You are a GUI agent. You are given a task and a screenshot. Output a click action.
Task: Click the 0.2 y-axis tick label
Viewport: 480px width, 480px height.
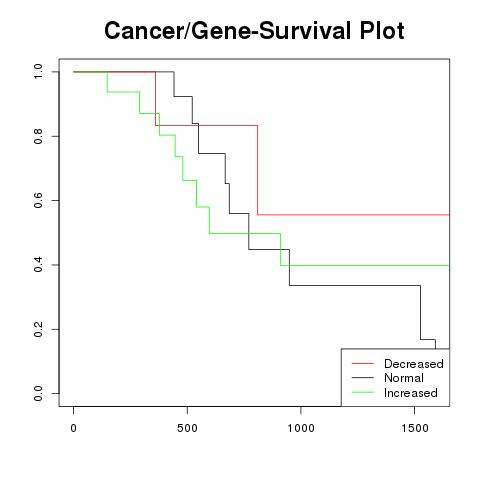pos(38,329)
